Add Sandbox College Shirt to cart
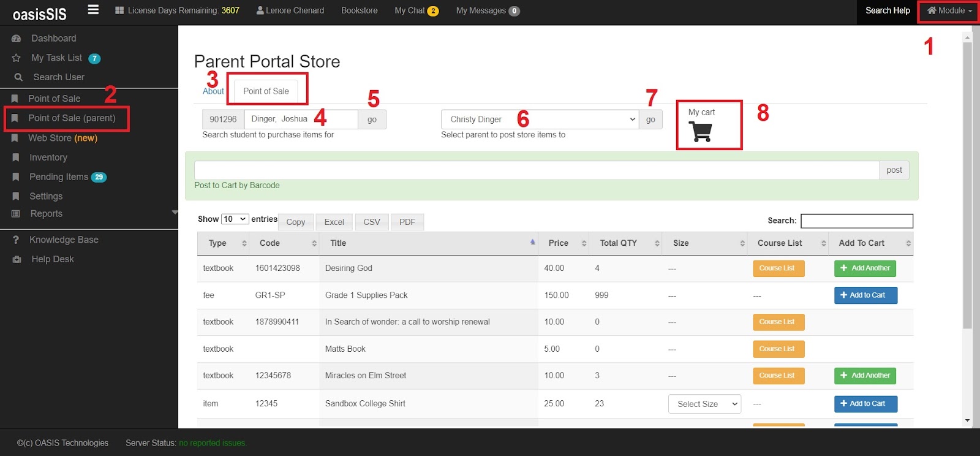This screenshot has height=456, width=980. click(x=865, y=404)
